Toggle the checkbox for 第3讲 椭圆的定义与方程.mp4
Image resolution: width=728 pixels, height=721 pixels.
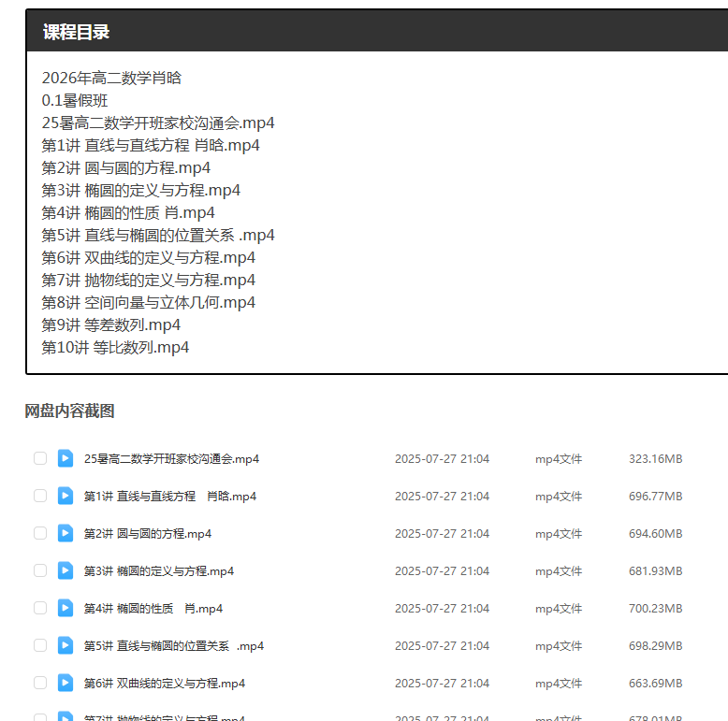coord(40,570)
